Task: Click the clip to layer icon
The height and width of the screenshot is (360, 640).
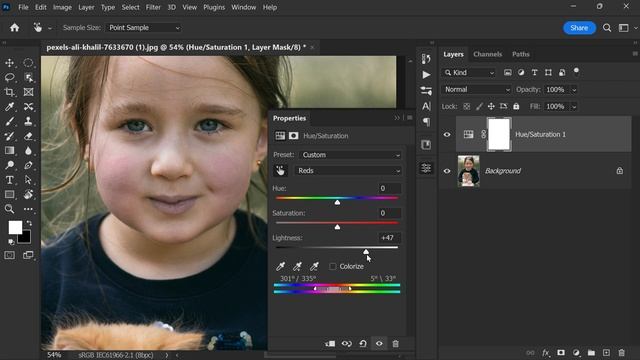Action: (330, 344)
